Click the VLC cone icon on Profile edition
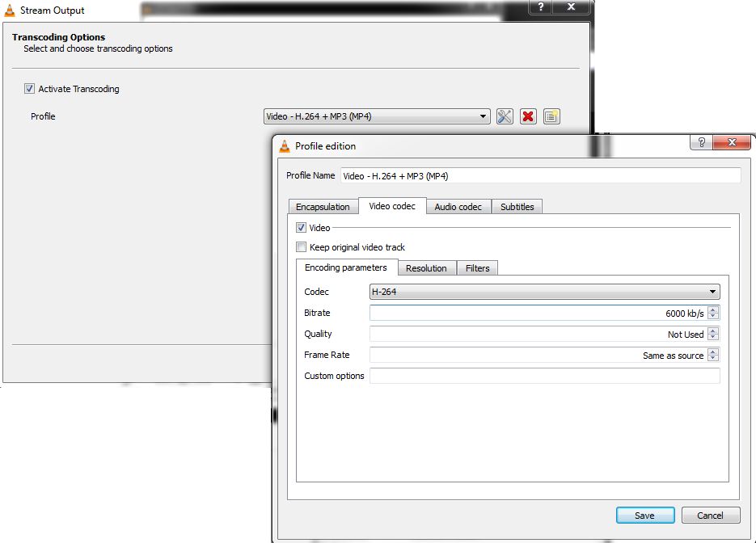The height and width of the screenshot is (543, 756). click(284, 145)
